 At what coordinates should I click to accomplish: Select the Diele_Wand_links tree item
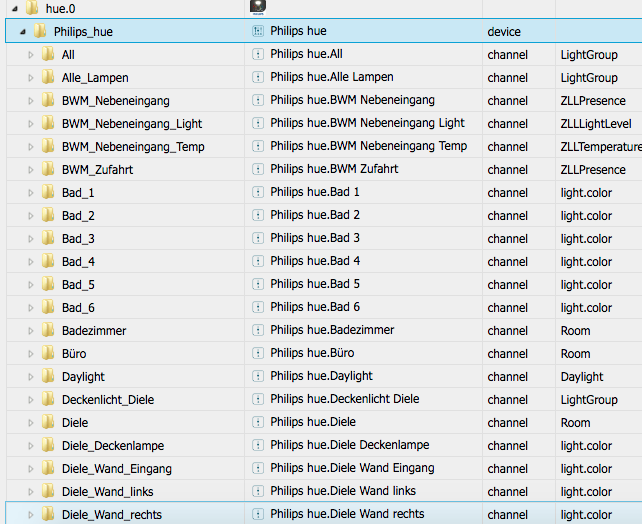(108, 492)
